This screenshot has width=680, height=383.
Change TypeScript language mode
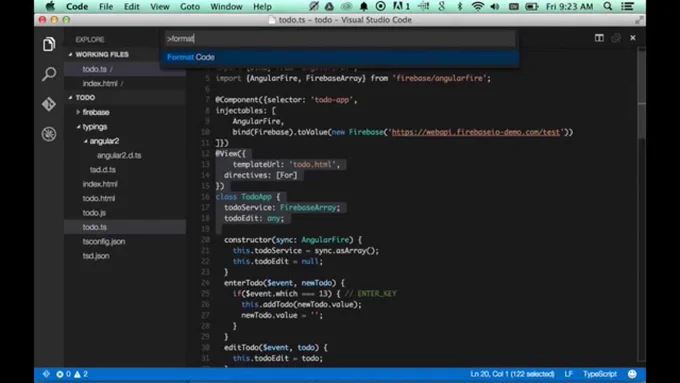tap(600, 374)
